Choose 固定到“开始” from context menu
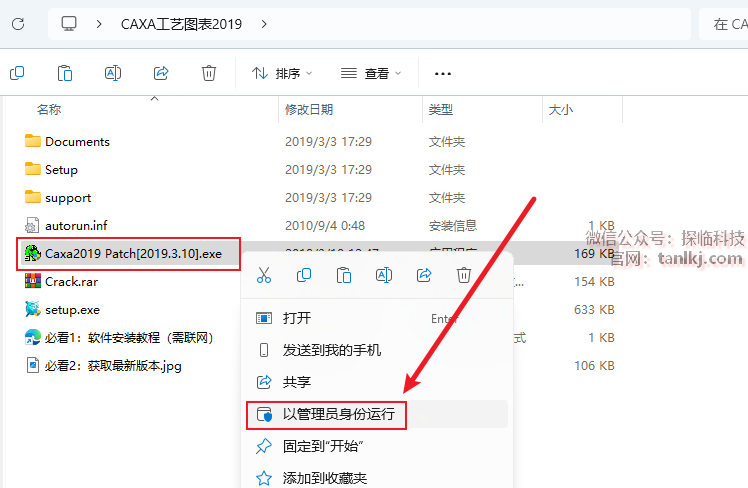The image size is (748, 488). coord(377,446)
